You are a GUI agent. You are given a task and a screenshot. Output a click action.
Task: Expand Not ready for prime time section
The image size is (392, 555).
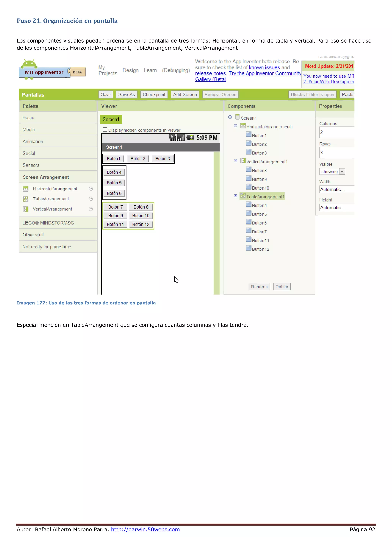point(58,247)
